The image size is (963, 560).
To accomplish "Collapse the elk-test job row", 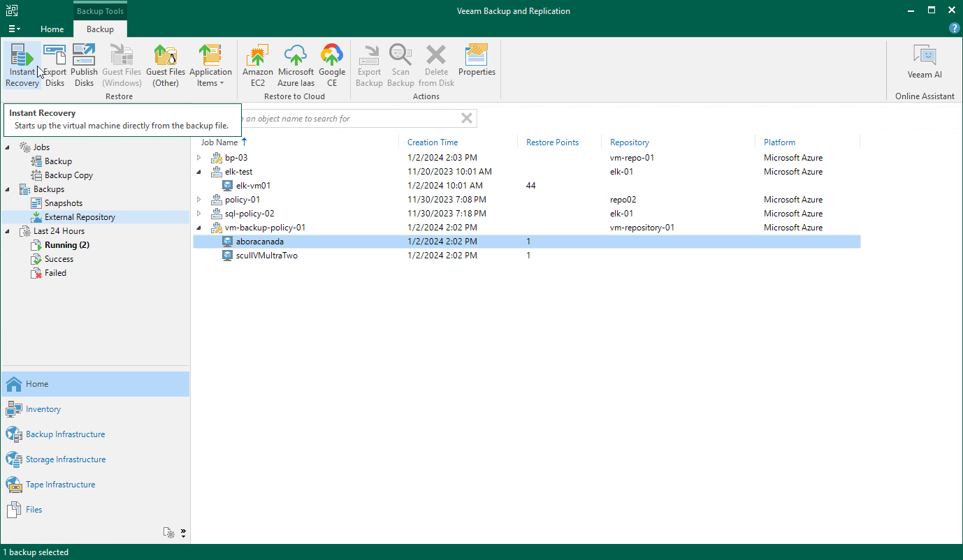I will coord(199,172).
